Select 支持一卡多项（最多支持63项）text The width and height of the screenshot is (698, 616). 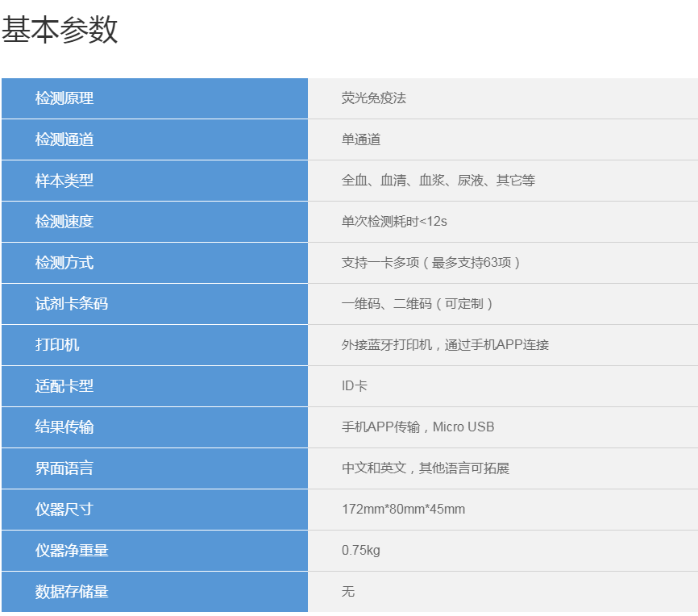431,263
